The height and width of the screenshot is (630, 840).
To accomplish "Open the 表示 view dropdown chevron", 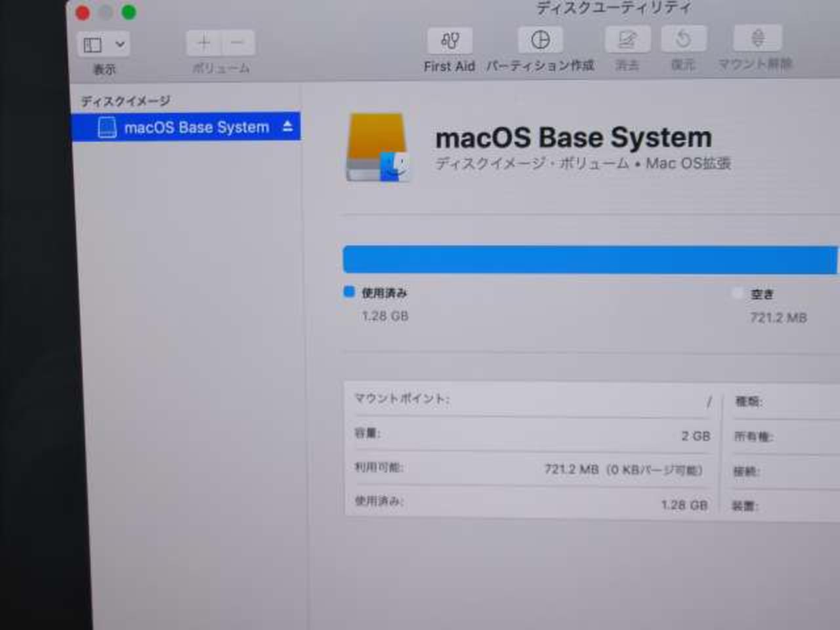I will (120, 45).
